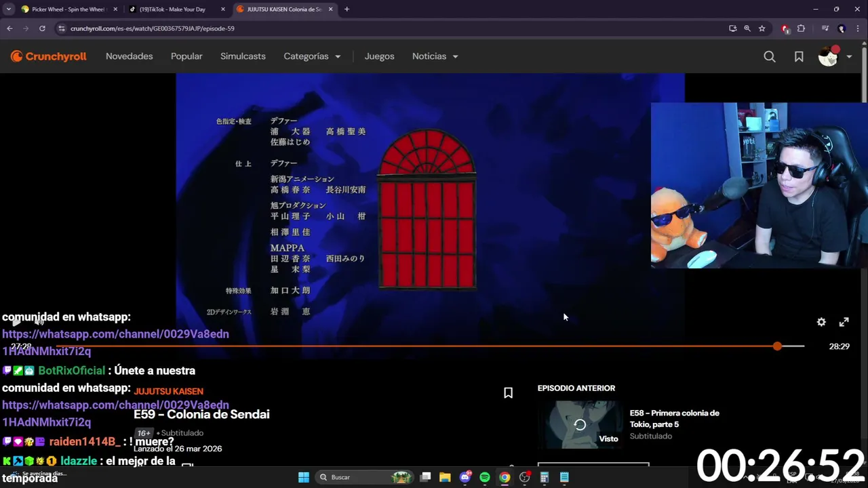Click the video progress bar handle
The width and height of the screenshot is (868, 488).
point(777,346)
